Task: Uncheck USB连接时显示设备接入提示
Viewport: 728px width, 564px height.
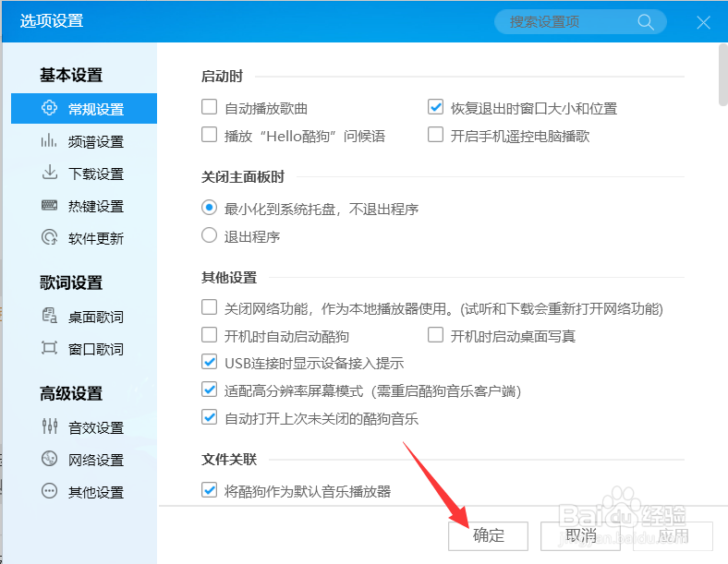Action: 209,362
